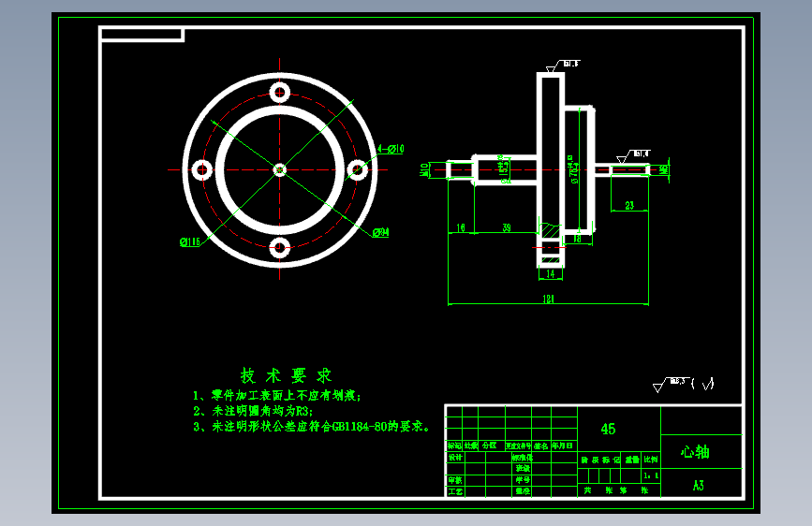Click the "分区" header cell
The width and height of the screenshot is (812, 526).
(x=490, y=446)
